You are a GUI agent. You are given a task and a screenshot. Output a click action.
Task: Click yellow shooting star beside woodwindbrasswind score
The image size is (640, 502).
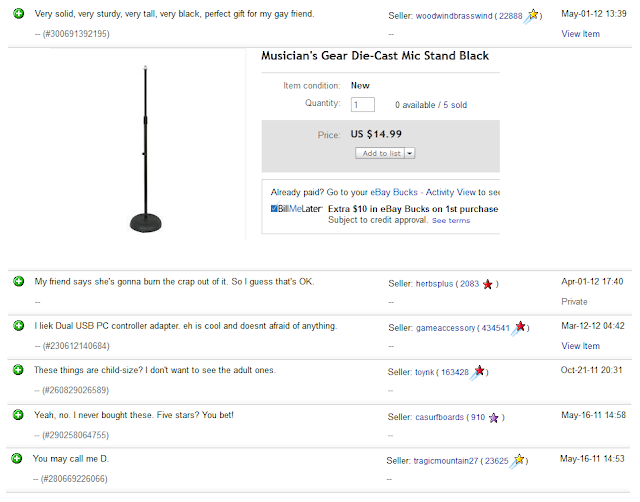[531, 16]
